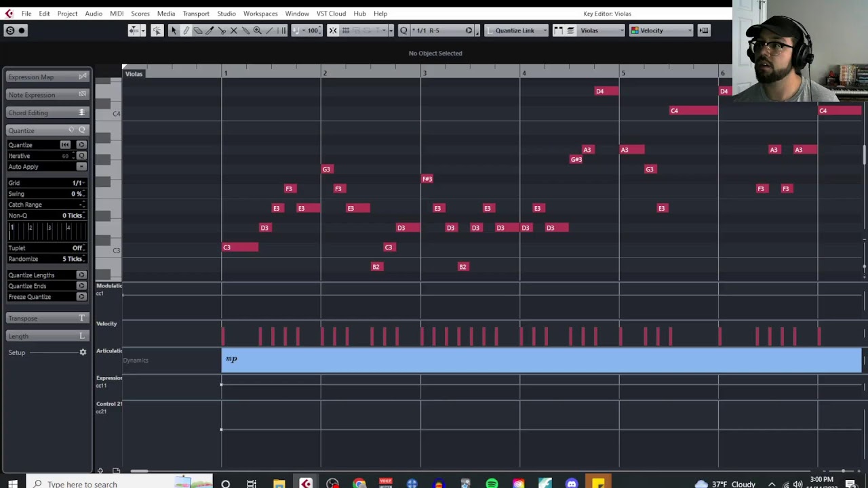This screenshot has width=868, height=488.
Task: Open Spotify from the taskbar
Action: 492,484
